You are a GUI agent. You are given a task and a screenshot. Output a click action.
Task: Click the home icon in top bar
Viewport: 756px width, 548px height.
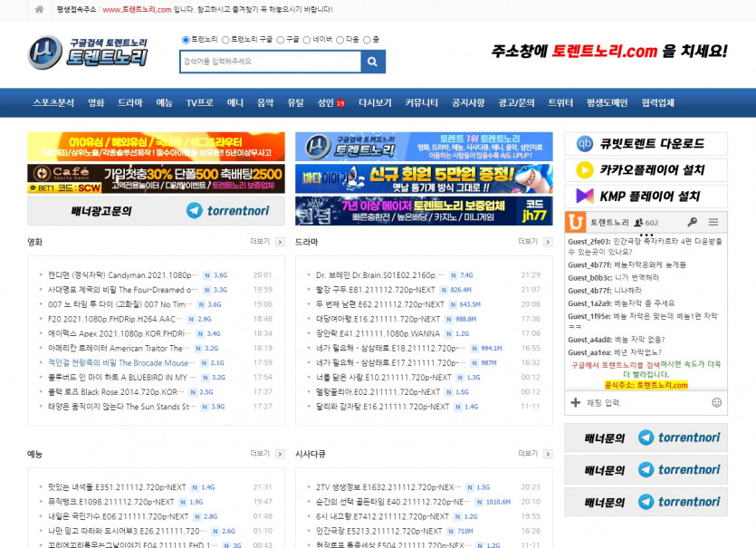coord(39,10)
